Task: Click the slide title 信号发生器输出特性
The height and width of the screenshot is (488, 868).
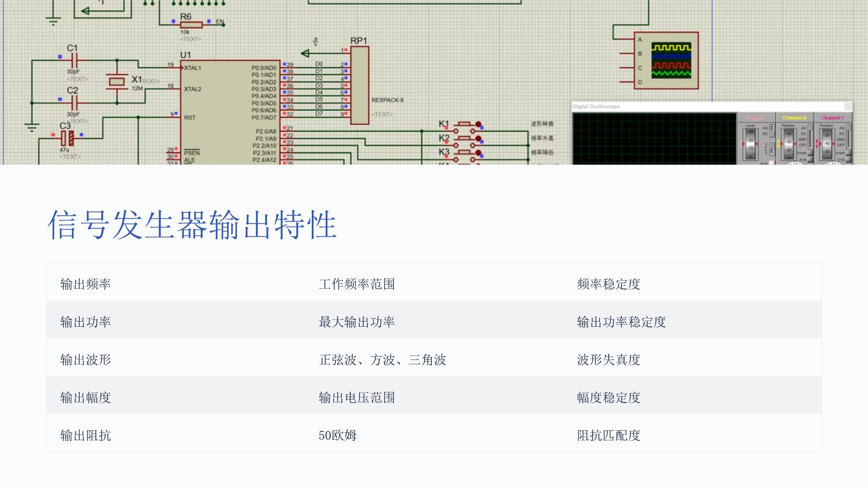Action: [x=192, y=224]
